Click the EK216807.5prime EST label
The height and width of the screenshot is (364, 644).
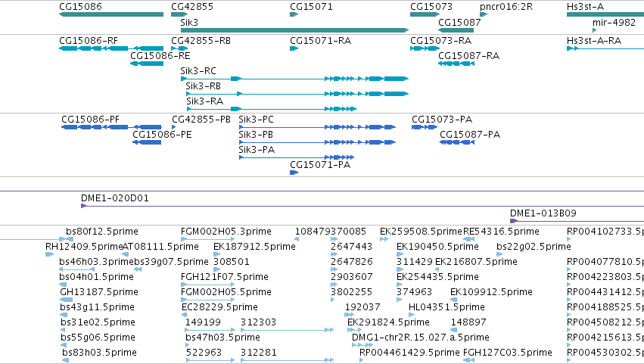point(476,262)
